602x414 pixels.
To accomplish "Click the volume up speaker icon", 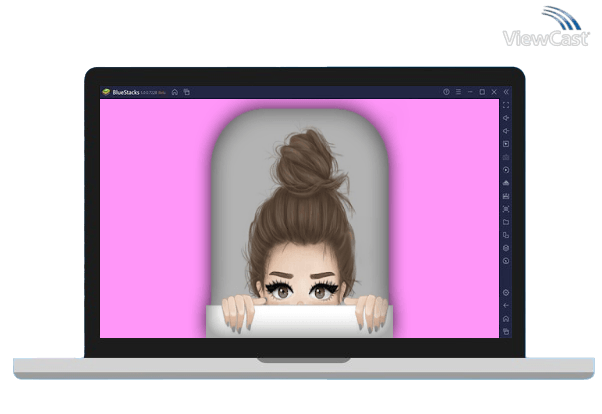I will pos(506,118).
